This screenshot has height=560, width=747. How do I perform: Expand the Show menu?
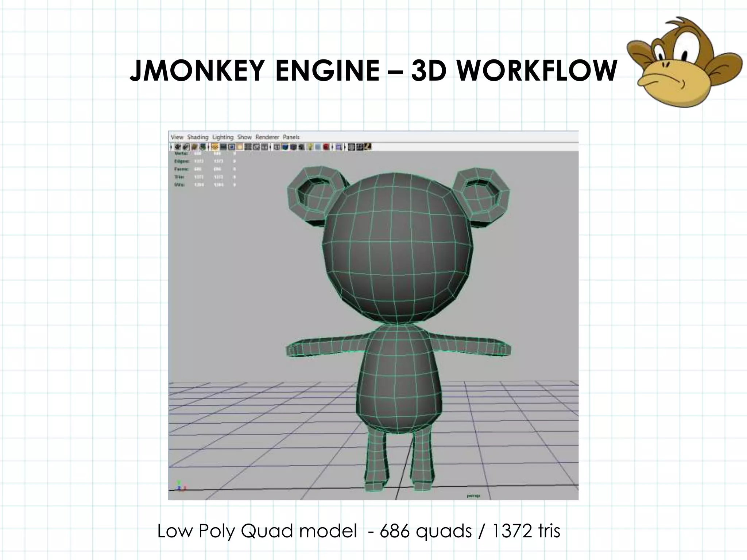(244, 137)
